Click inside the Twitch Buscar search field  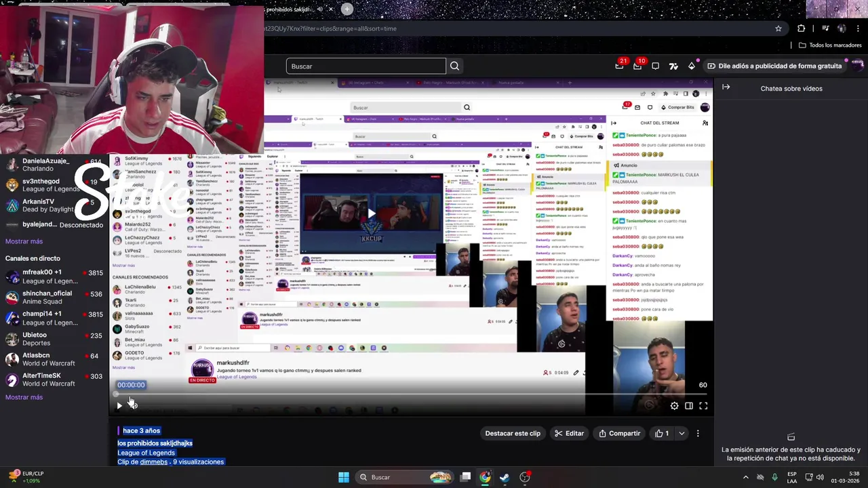(x=366, y=66)
